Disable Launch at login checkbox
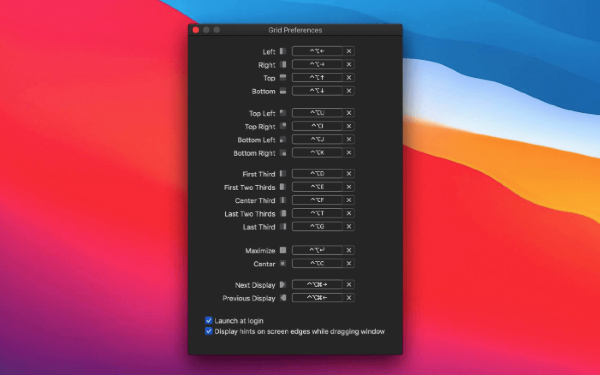 tap(209, 320)
